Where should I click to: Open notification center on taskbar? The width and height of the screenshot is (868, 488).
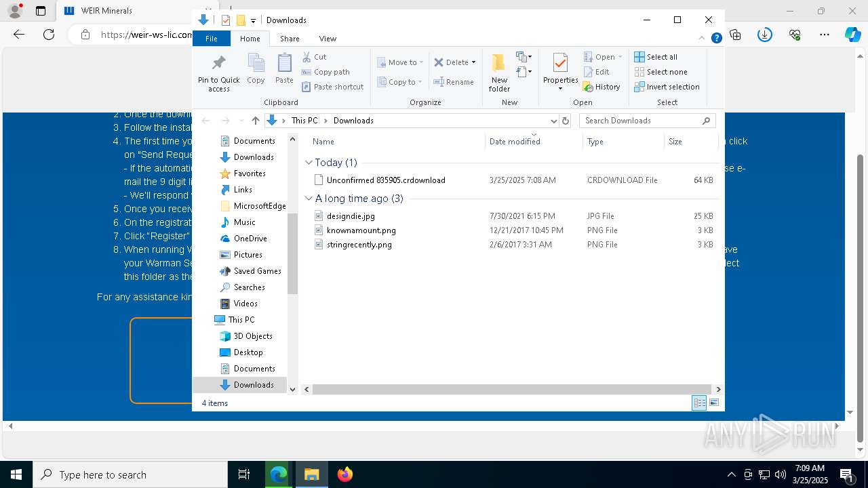(846, 474)
